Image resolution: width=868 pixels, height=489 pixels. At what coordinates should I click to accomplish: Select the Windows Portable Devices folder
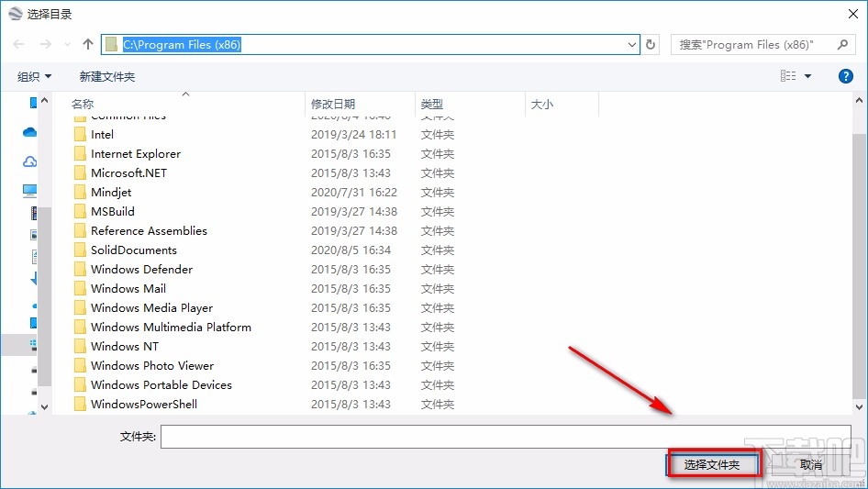pos(161,385)
